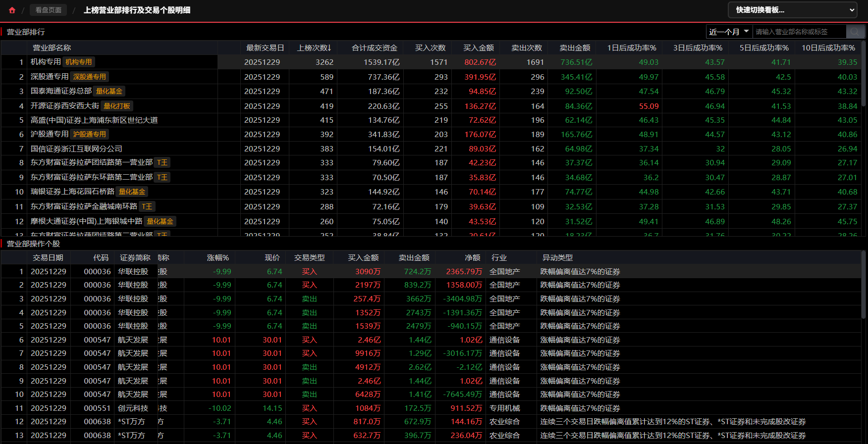The height and width of the screenshot is (444, 868).
Task: Go to 看盘页面 breadcrumb
Action: tap(48, 10)
